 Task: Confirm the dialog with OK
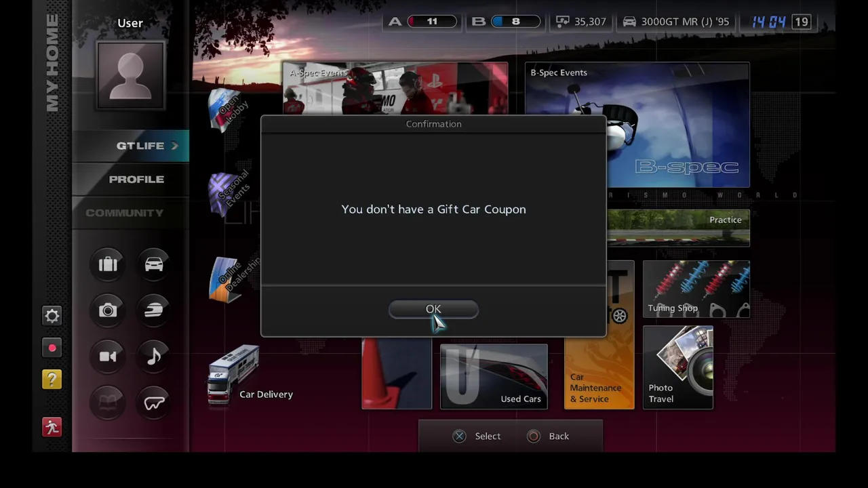[x=433, y=309]
